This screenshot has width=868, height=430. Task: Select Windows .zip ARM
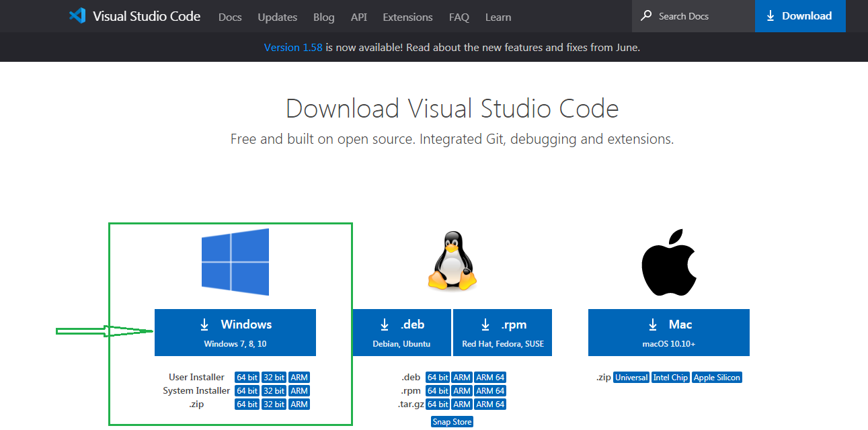[x=299, y=404]
